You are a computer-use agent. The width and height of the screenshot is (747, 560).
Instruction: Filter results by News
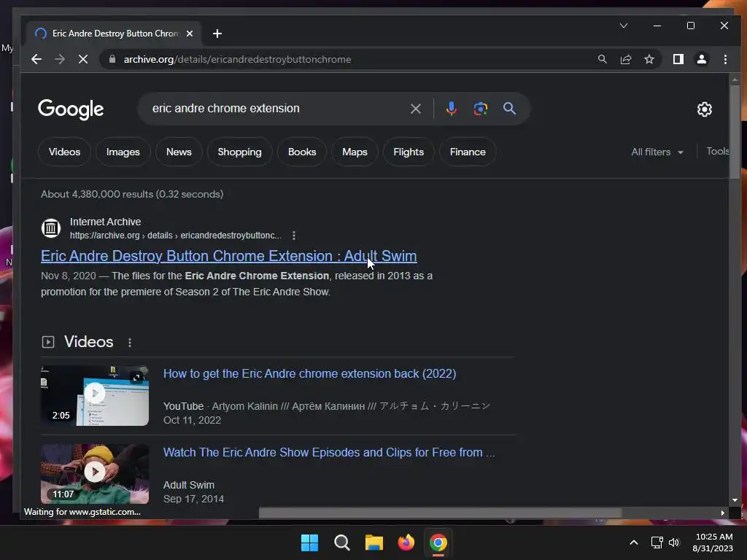[x=179, y=152]
